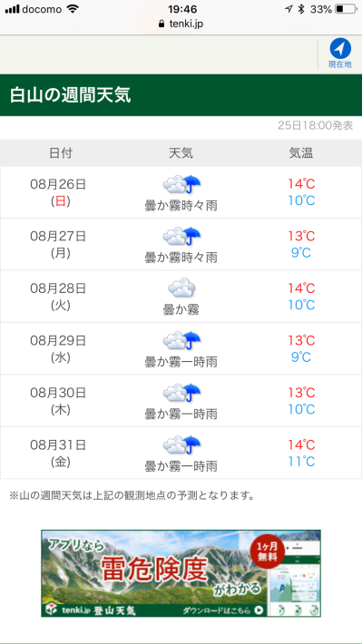
Task: Click the 天気 column header
Action: point(181,153)
